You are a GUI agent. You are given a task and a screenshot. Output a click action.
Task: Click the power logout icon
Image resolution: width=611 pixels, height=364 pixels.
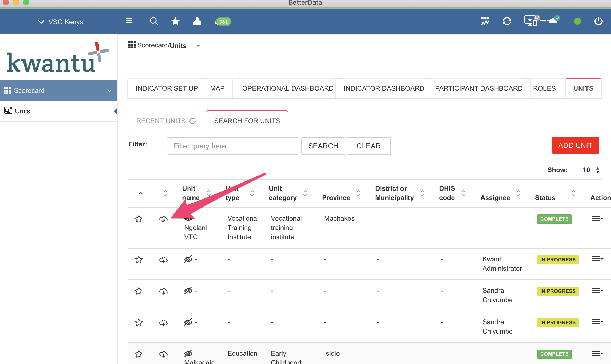[598, 21]
